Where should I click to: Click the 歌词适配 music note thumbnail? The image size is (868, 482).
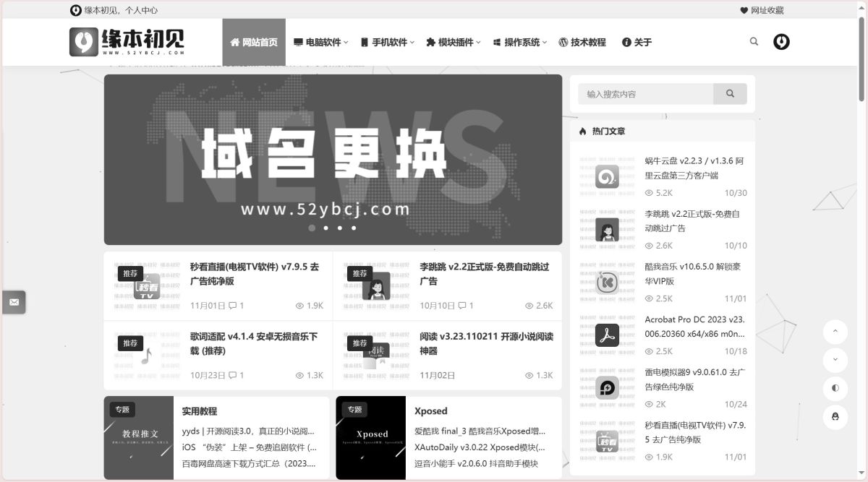pyautogui.click(x=148, y=356)
